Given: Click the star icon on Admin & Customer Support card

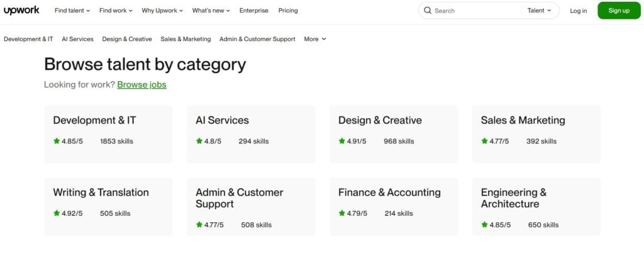Looking at the screenshot, I should coord(199,225).
